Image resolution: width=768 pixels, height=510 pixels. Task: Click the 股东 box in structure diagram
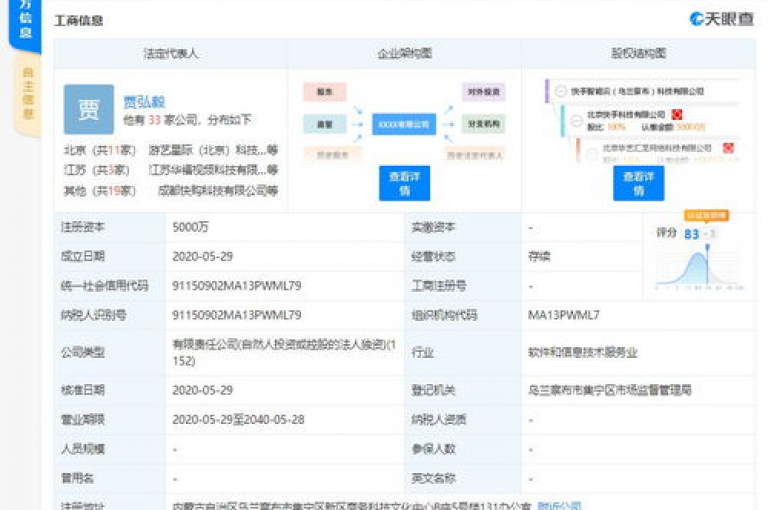click(x=324, y=92)
